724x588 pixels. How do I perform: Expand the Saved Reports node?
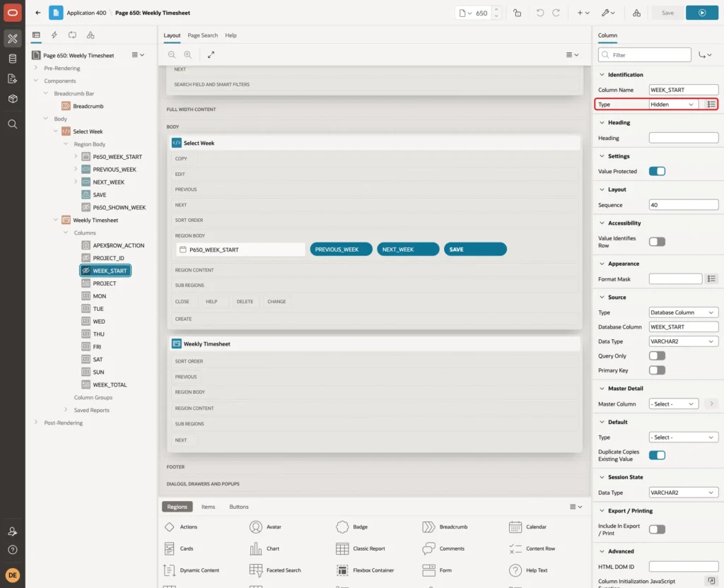(x=66, y=410)
